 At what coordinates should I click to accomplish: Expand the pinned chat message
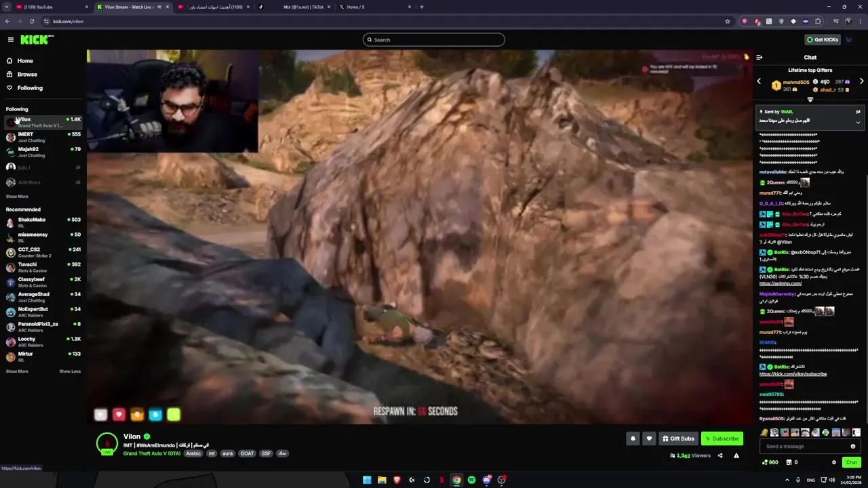(858, 123)
